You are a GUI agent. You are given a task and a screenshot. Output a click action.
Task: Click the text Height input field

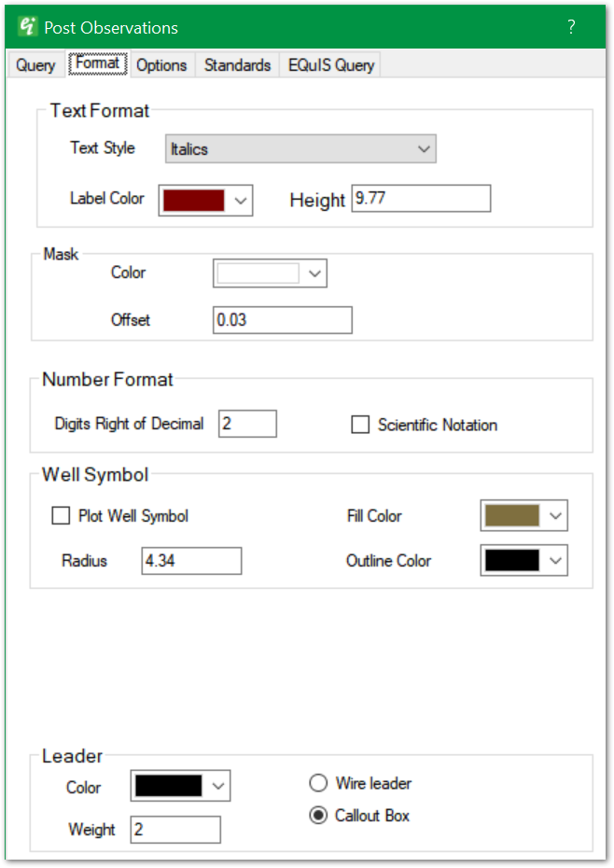421,199
